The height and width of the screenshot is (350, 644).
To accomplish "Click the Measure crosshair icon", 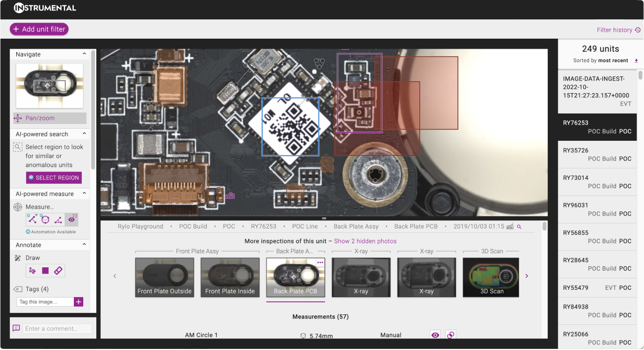I will tap(18, 207).
